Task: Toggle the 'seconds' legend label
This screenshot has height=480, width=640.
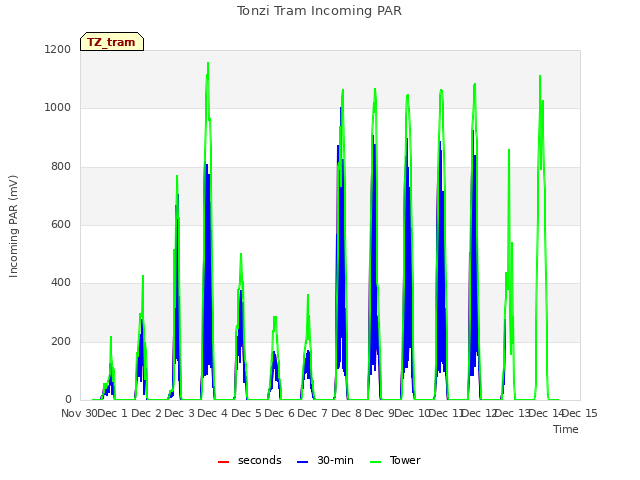Action: coord(260,460)
